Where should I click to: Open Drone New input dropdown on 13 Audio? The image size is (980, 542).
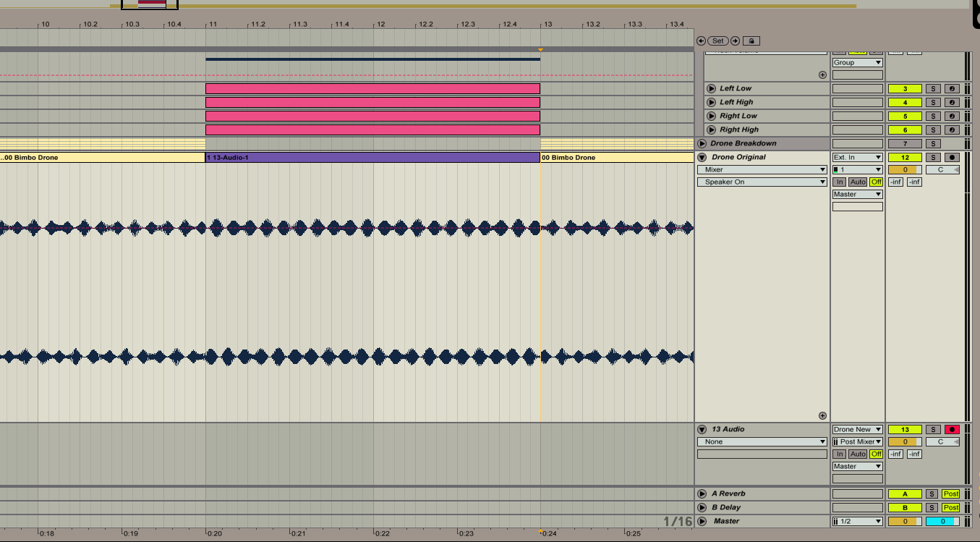pos(857,430)
